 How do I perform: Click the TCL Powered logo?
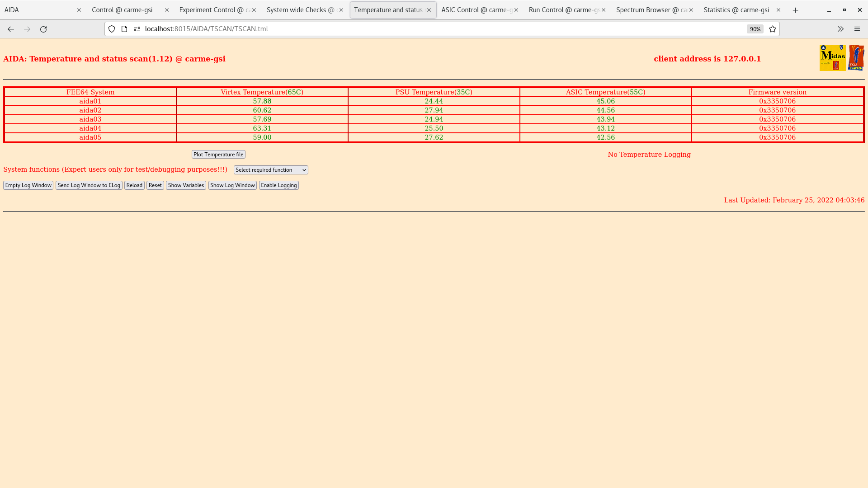tap(857, 57)
